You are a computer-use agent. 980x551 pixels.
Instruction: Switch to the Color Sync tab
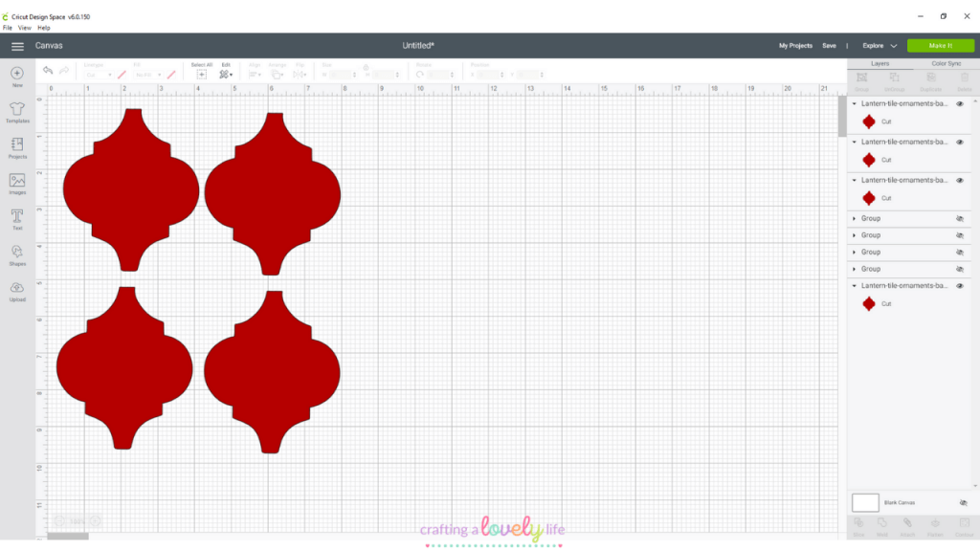946,63
